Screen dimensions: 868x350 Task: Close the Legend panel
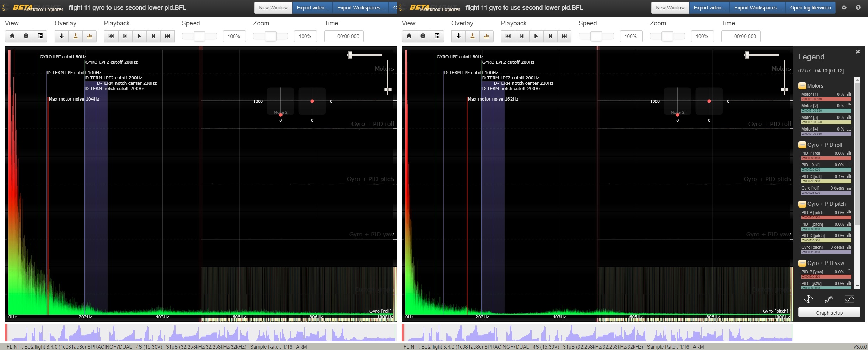click(857, 52)
